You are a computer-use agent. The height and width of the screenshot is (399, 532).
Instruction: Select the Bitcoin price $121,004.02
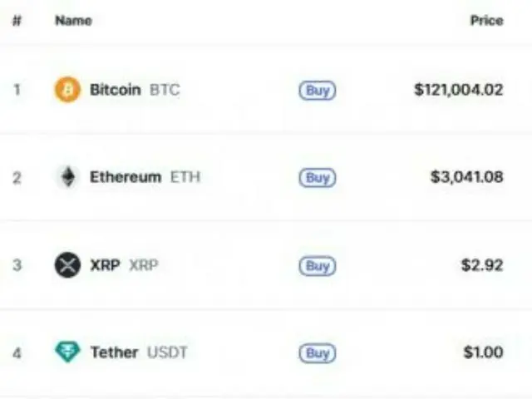pos(458,90)
